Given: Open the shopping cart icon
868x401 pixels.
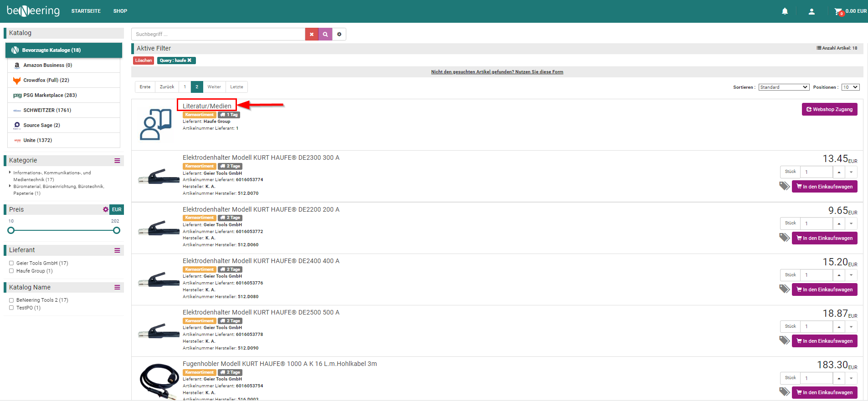Looking at the screenshot, I should [x=838, y=11].
